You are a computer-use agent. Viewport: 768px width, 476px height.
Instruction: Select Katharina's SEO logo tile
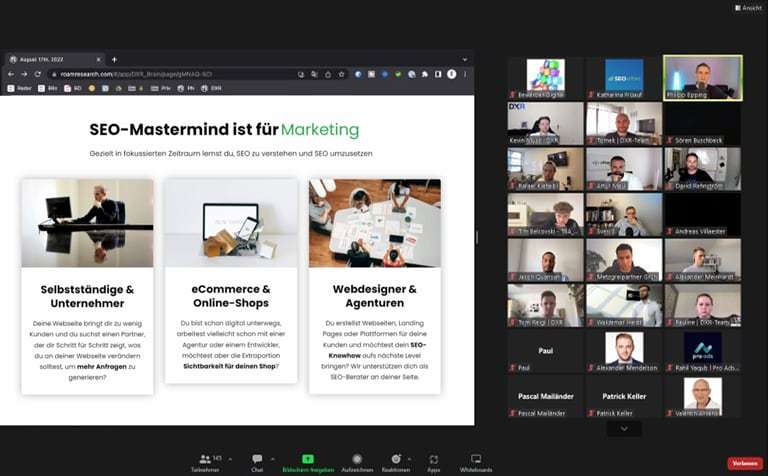[x=624, y=78]
